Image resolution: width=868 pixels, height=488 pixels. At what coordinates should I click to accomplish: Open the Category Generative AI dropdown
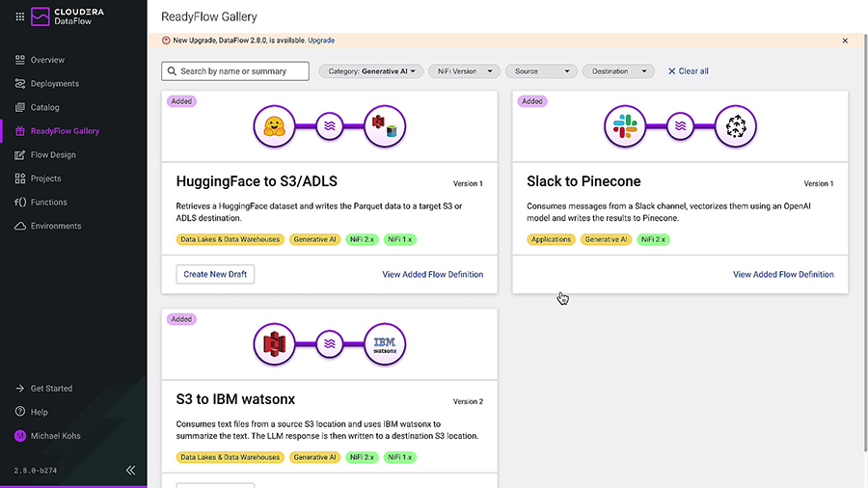371,71
